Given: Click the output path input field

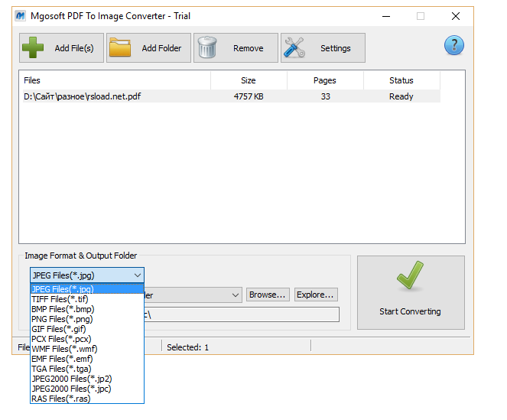Looking at the screenshot, I should pyautogui.click(x=242, y=314).
